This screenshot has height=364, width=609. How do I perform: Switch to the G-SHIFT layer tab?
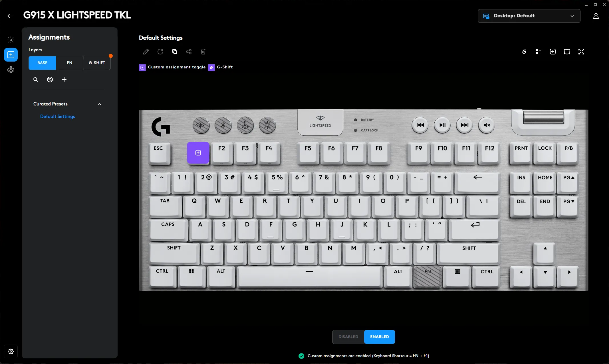pyautogui.click(x=97, y=63)
